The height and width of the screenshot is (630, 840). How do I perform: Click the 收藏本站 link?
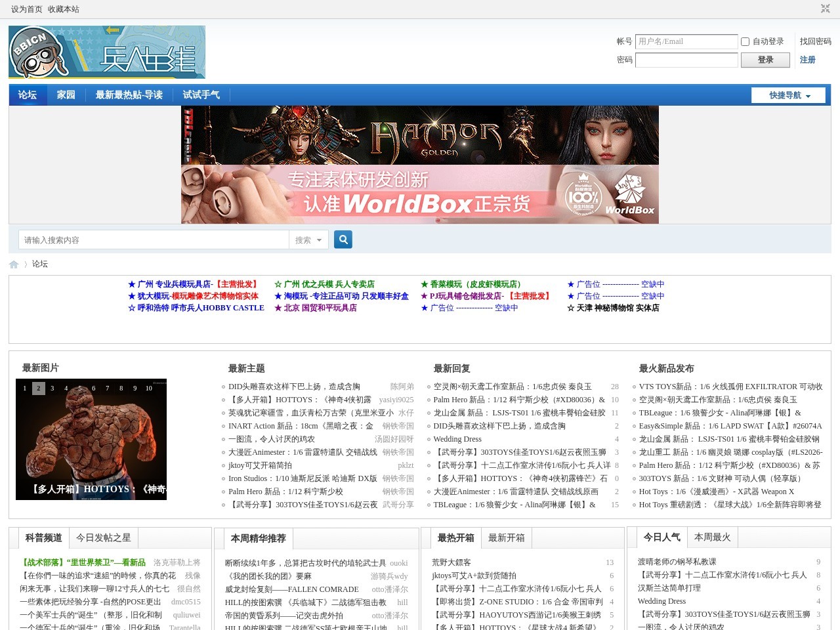point(64,9)
